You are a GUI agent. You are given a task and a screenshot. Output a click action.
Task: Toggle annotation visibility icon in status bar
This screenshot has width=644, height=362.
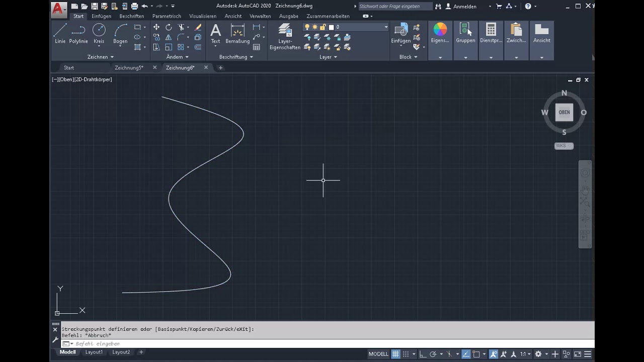pyautogui.click(x=493, y=354)
